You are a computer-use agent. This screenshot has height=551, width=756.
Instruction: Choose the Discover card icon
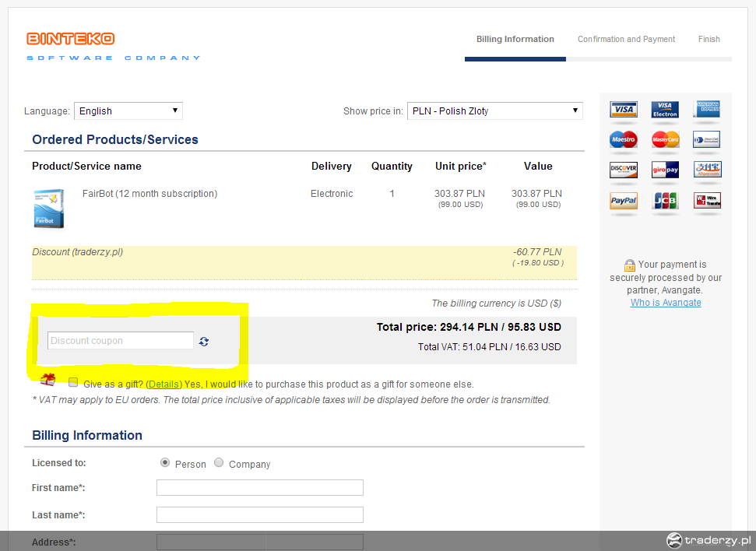624,170
